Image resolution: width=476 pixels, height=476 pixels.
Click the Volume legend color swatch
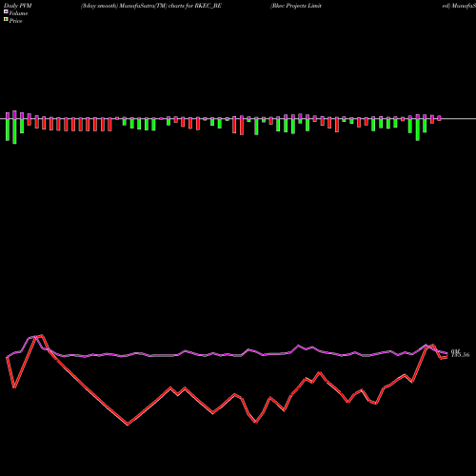(6, 11)
